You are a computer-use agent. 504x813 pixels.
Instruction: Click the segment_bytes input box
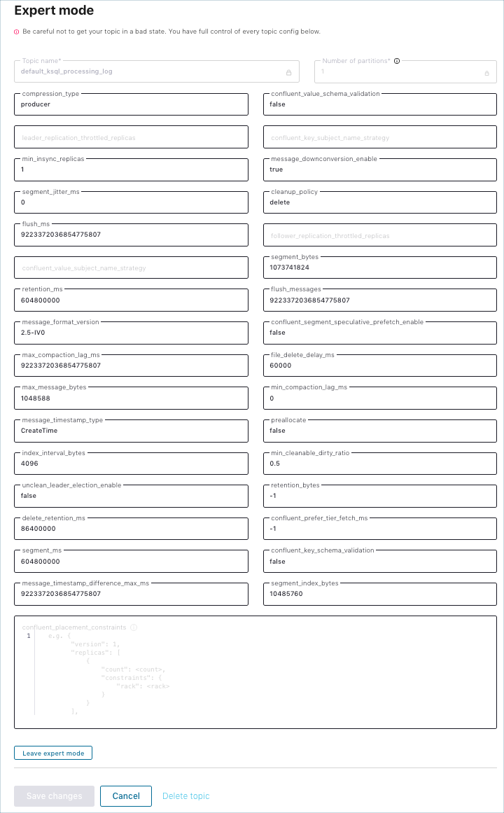[x=379, y=267]
